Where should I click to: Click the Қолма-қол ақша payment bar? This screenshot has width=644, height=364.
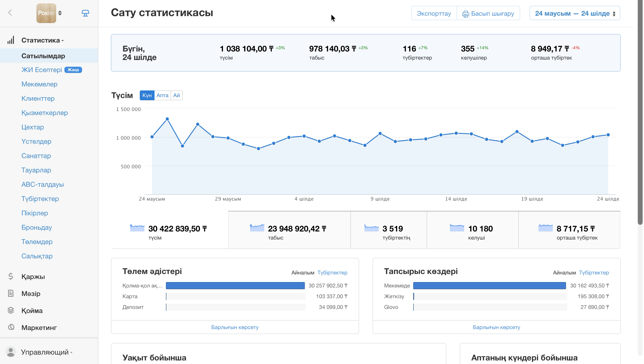(x=235, y=285)
